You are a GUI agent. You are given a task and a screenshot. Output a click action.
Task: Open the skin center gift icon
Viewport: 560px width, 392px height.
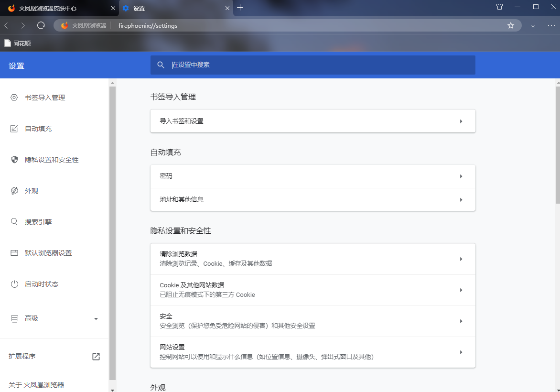tap(499, 7)
